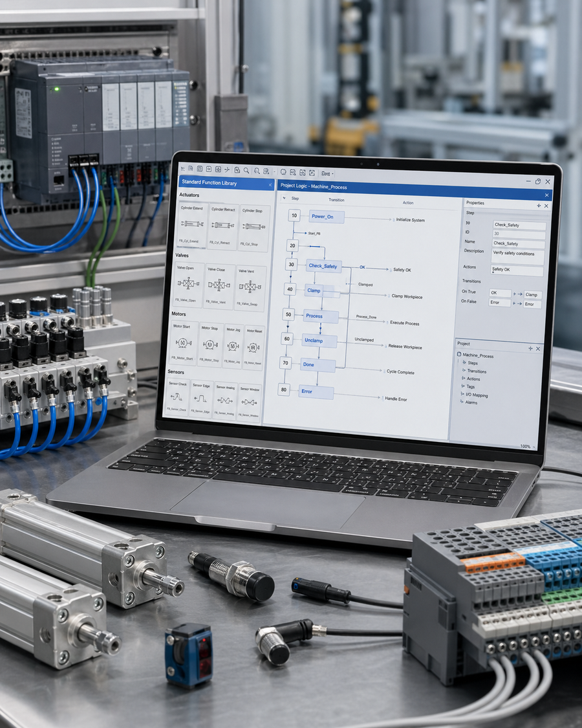Pick the Sensor Window block
582x728 pixels.
coord(249,402)
